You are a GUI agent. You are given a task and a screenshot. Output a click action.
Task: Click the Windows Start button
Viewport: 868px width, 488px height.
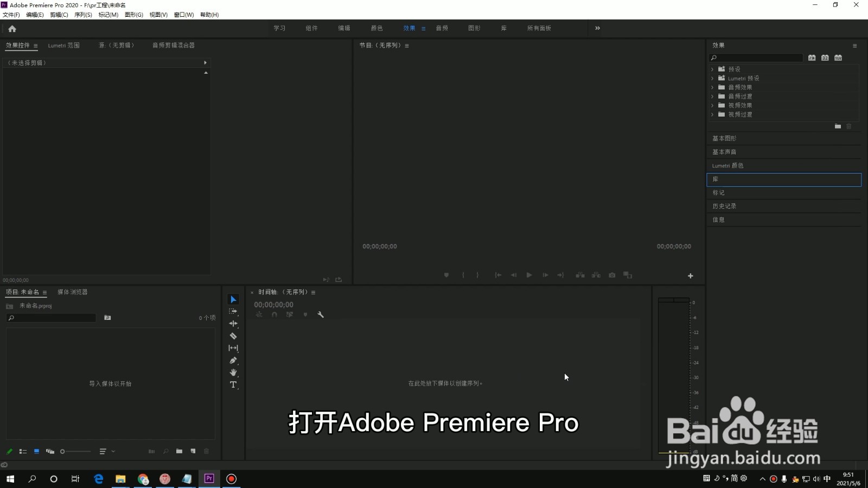pyautogui.click(x=10, y=479)
